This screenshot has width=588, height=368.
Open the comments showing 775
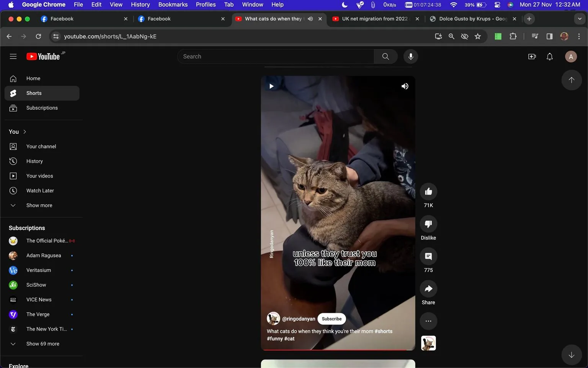tap(428, 256)
